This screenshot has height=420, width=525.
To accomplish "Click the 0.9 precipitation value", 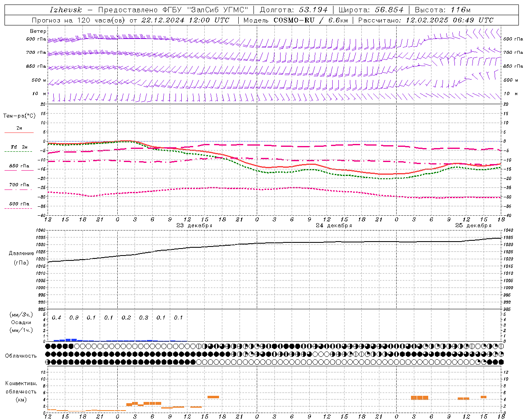I will click(74, 317).
